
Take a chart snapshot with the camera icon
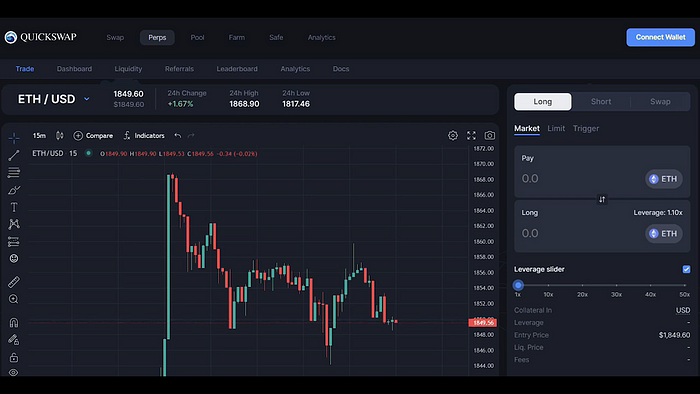[490, 136]
